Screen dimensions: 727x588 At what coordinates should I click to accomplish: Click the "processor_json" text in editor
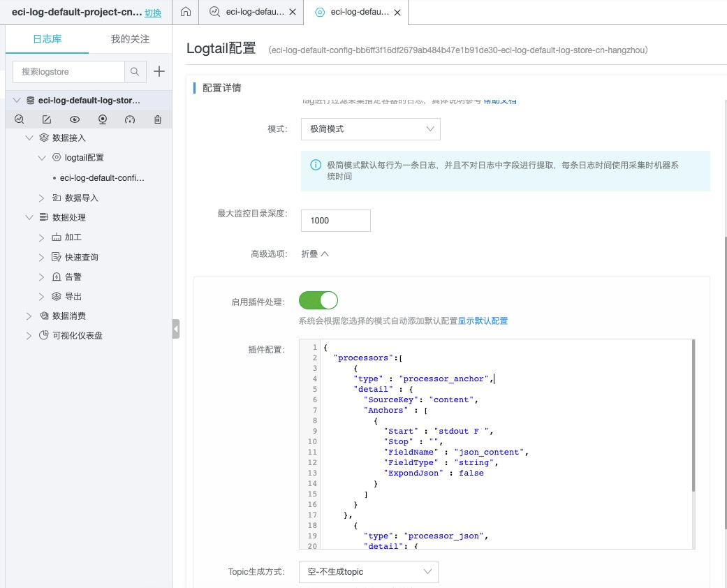[443, 536]
